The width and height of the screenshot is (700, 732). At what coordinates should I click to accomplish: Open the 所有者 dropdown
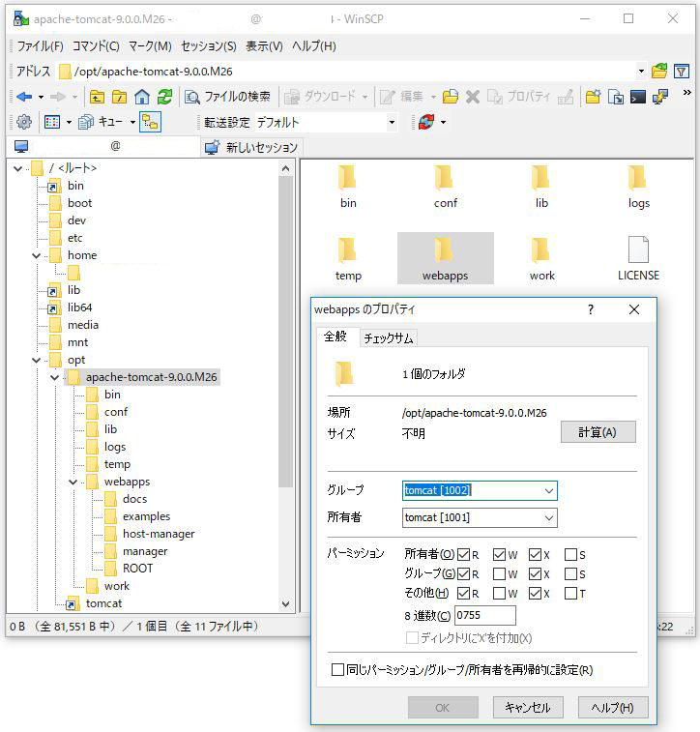[x=549, y=517]
